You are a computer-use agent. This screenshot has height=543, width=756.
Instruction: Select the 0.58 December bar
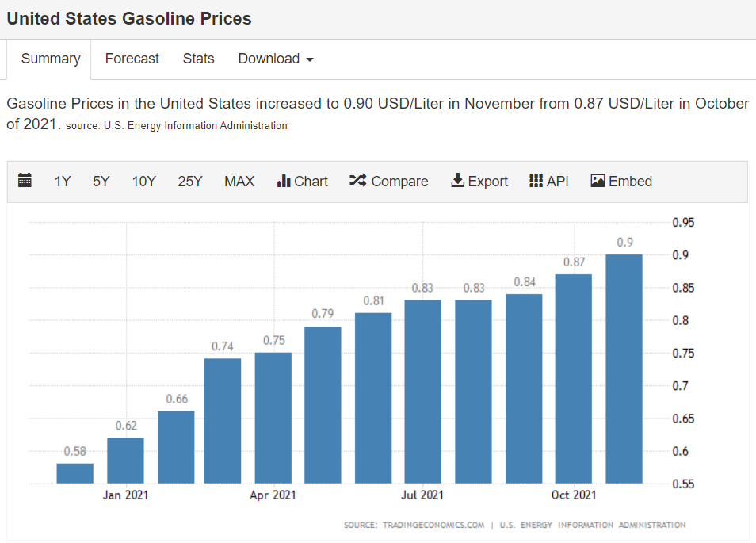pos(75,473)
